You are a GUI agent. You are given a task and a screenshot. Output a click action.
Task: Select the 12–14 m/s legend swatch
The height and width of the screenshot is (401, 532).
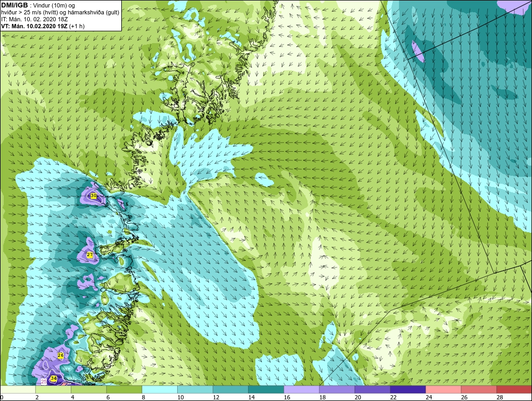point(230,389)
